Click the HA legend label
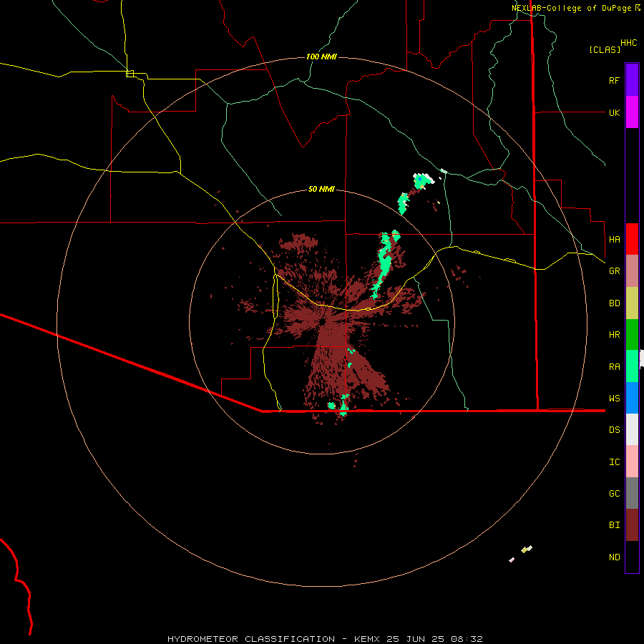 click(614, 239)
